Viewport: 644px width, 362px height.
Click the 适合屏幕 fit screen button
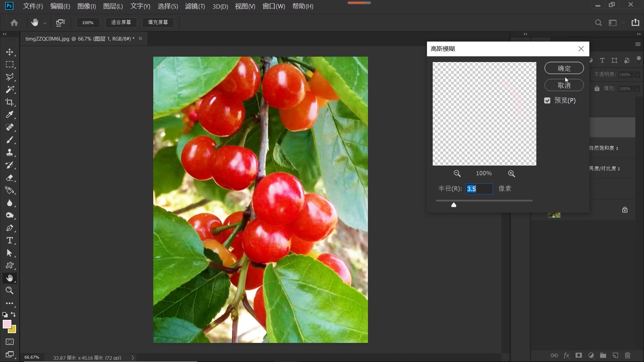point(121,22)
